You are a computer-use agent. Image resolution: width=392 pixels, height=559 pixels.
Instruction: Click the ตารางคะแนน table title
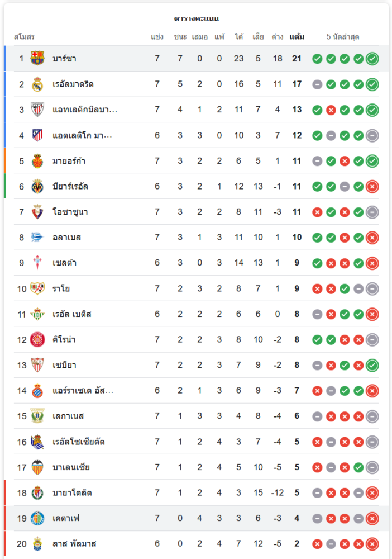click(x=196, y=18)
